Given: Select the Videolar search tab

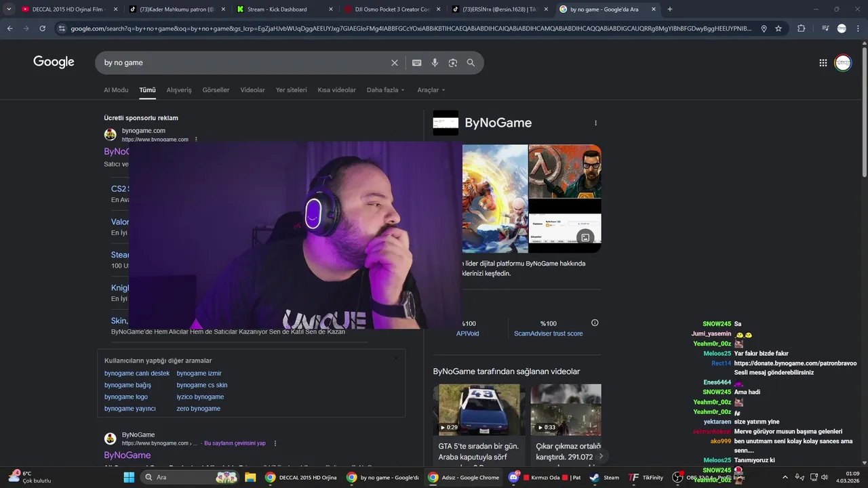Looking at the screenshot, I should [252, 90].
